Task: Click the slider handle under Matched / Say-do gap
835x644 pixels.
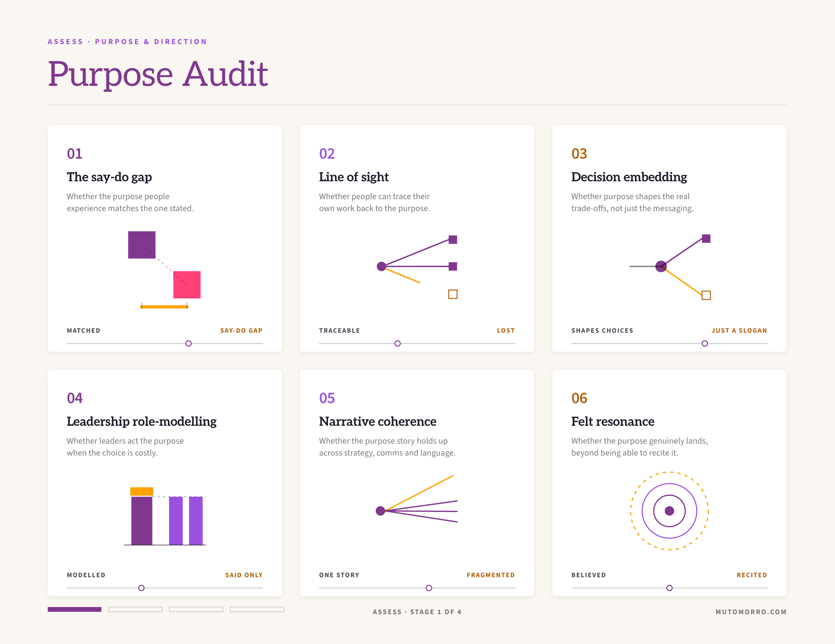Action: [188, 343]
